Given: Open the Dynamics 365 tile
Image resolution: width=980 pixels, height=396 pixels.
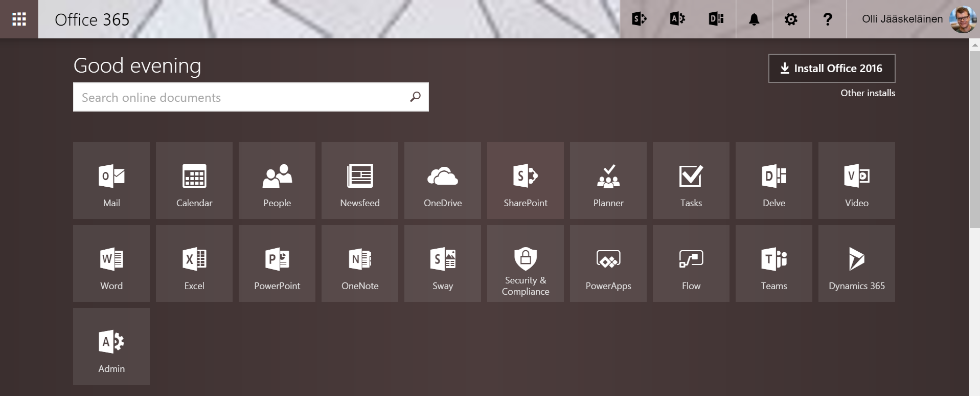Looking at the screenshot, I should pyautogui.click(x=857, y=263).
